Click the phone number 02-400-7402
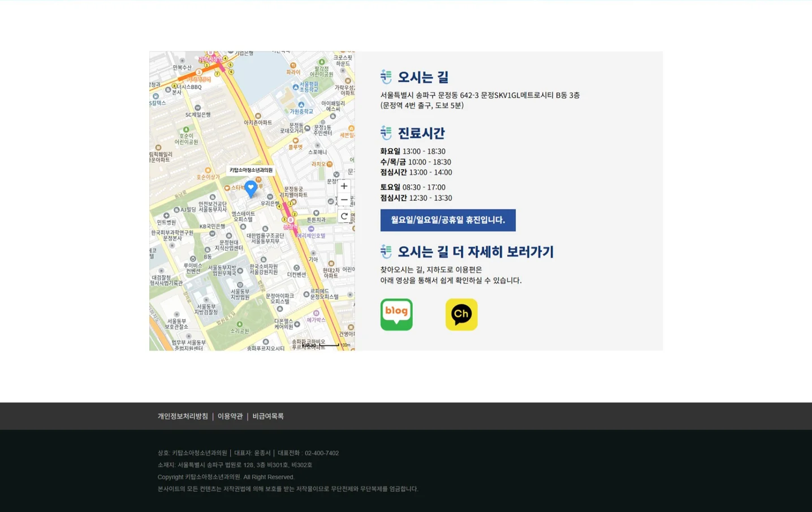 pyautogui.click(x=321, y=453)
